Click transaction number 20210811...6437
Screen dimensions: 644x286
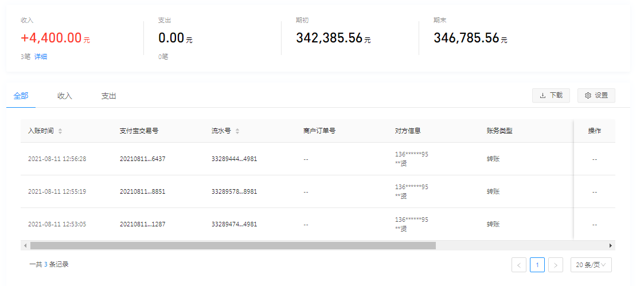[x=142, y=159]
